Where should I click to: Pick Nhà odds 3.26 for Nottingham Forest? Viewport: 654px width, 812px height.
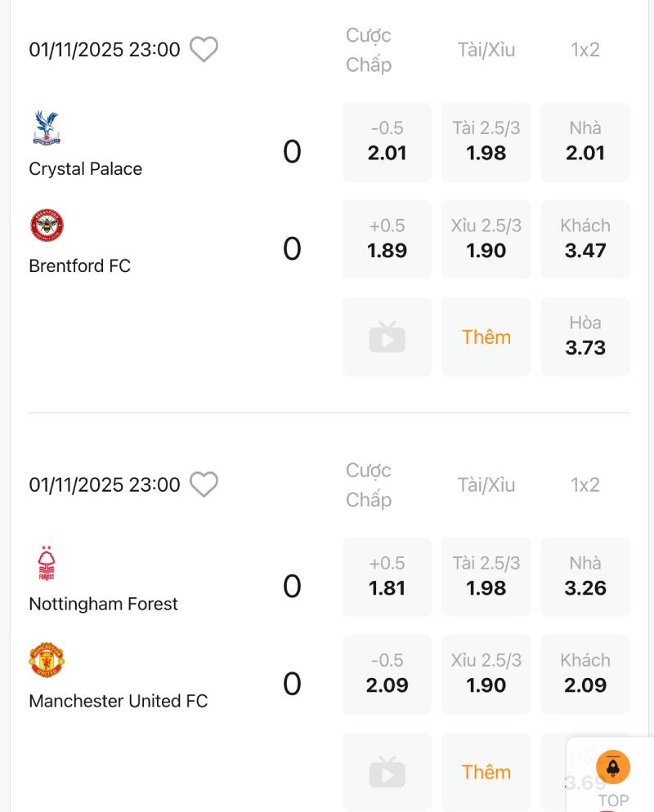(585, 577)
